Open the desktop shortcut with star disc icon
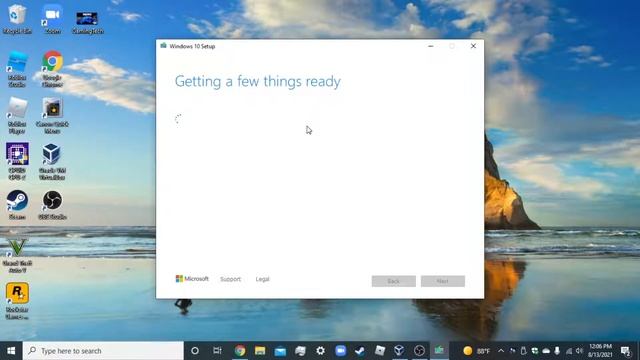 52,116
